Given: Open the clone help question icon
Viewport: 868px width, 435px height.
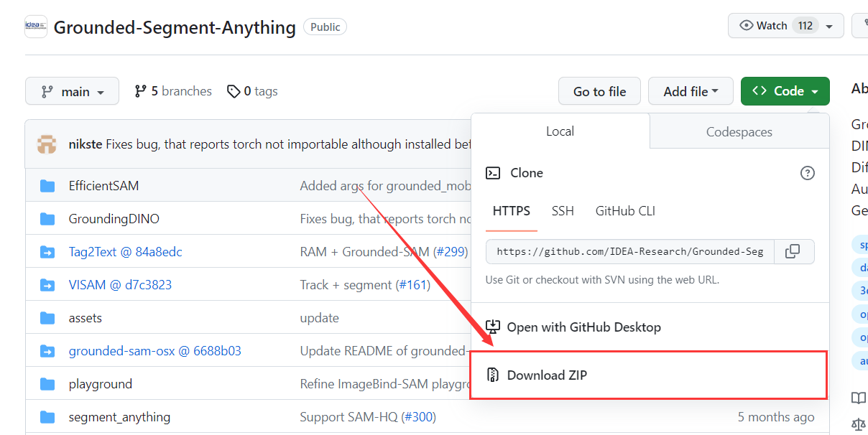Looking at the screenshot, I should 808,173.
